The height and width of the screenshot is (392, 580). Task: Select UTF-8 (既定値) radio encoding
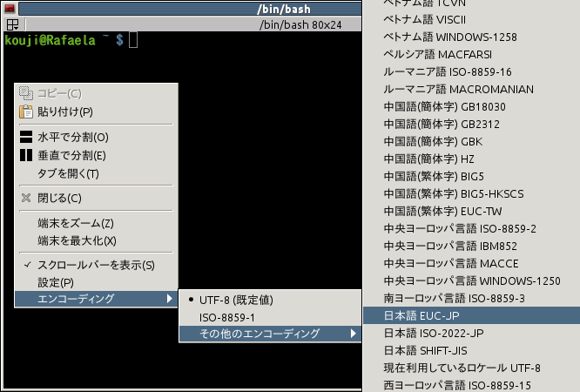(x=270, y=300)
